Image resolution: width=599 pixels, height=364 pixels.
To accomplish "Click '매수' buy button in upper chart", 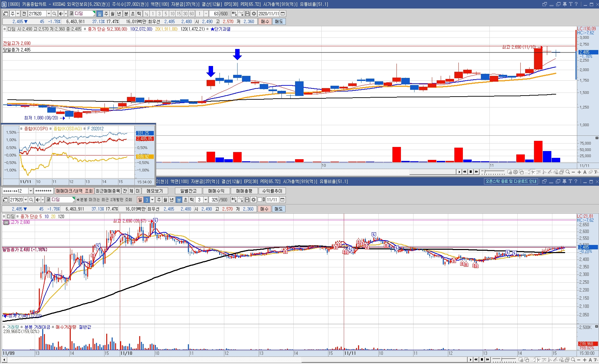I will (x=265, y=21).
